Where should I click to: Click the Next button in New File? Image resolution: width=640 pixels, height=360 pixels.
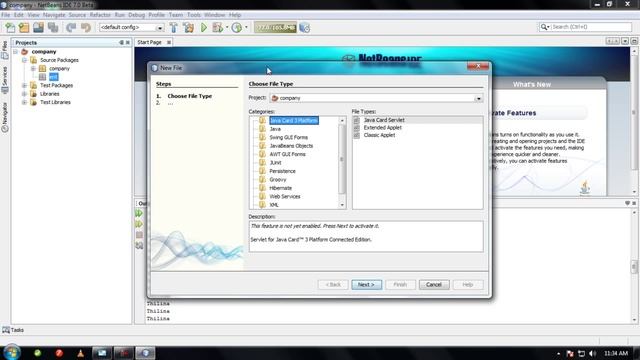click(367, 284)
